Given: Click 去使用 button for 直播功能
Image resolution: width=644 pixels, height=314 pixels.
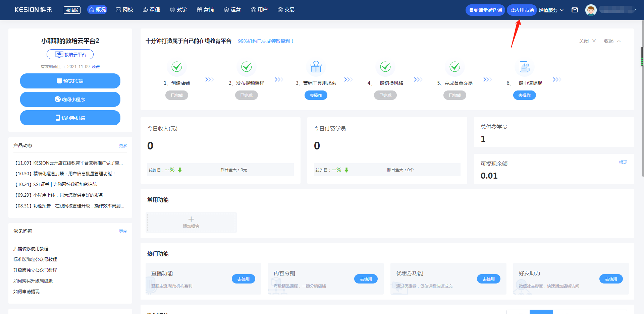Looking at the screenshot, I should (x=243, y=279).
